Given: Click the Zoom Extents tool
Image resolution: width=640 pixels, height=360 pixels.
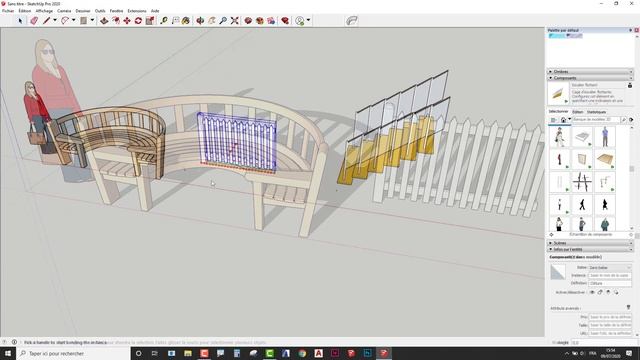Looking at the screenshot, I should tap(234, 21).
